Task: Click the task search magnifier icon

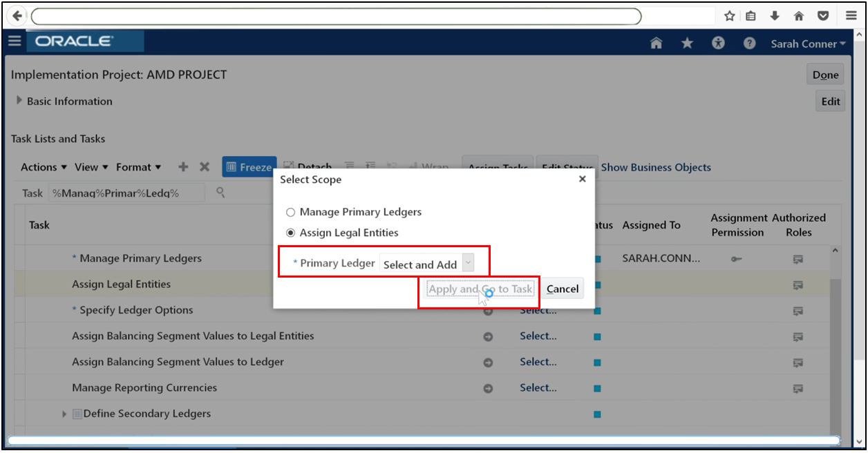Action: (220, 193)
